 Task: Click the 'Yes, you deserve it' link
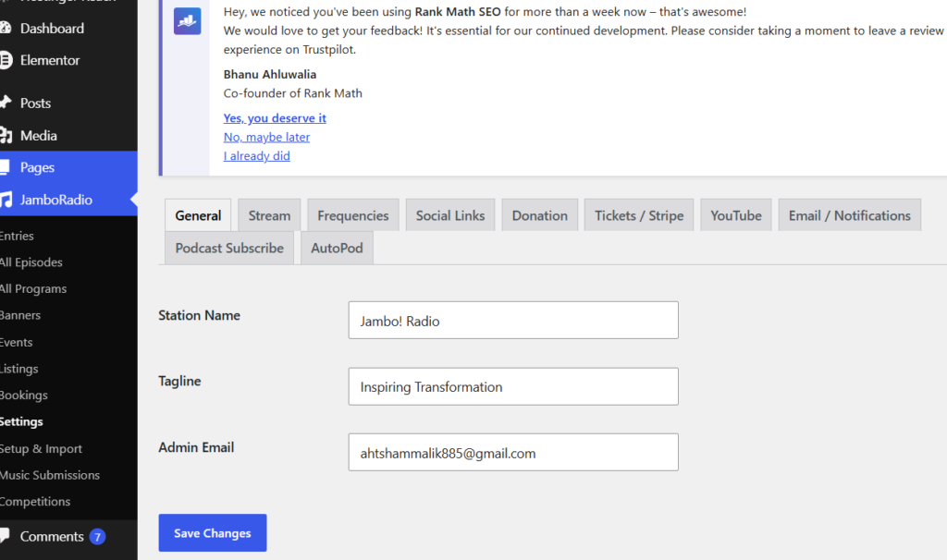275,118
